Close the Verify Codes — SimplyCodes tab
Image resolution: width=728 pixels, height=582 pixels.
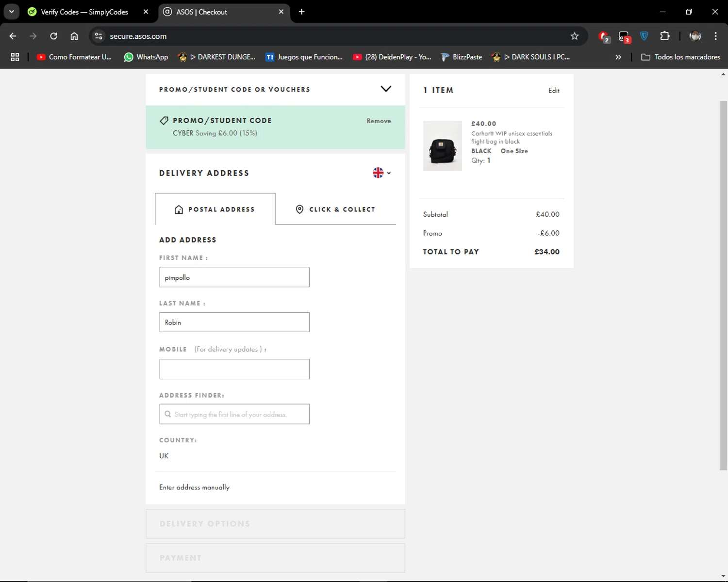[x=146, y=12]
